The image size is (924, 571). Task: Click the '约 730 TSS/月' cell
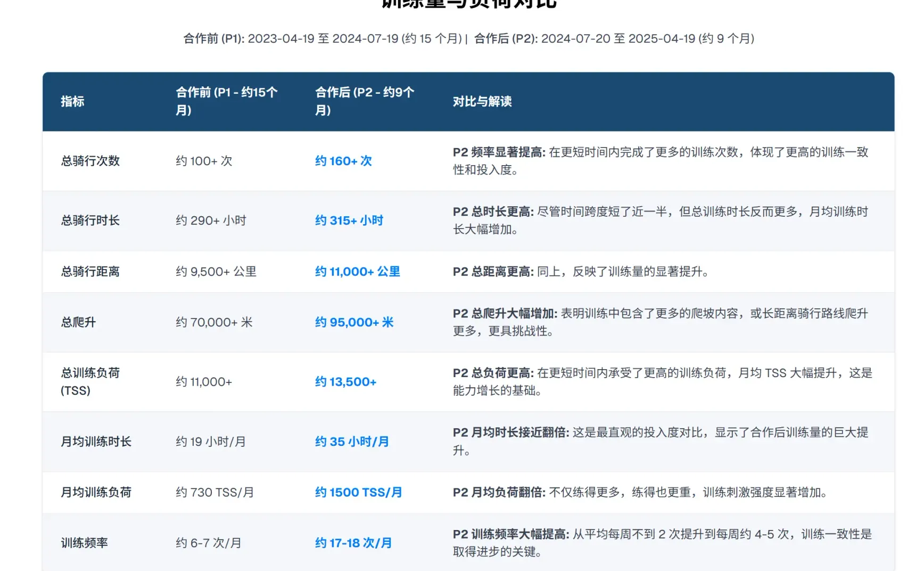(214, 492)
